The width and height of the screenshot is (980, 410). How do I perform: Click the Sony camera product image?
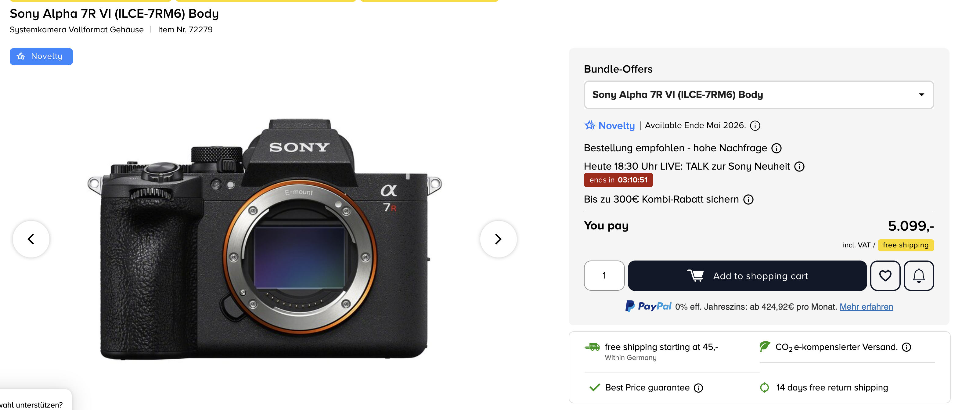265,239
